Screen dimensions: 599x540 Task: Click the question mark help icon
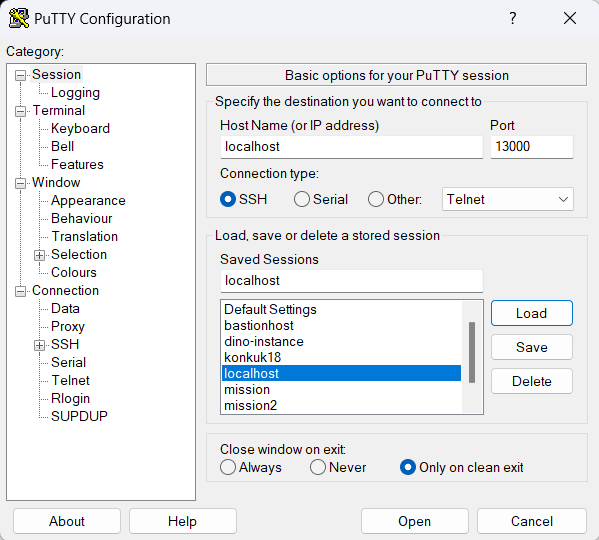tap(513, 18)
